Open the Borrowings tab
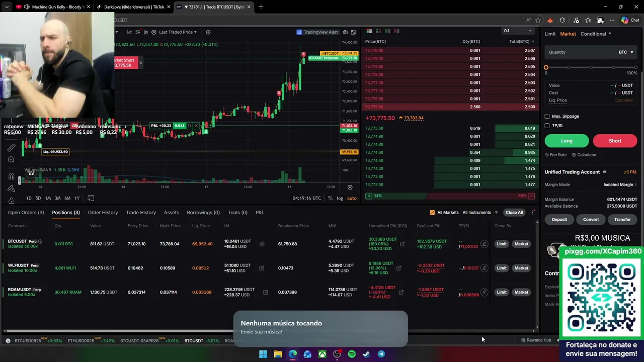 (x=203, y=212)
